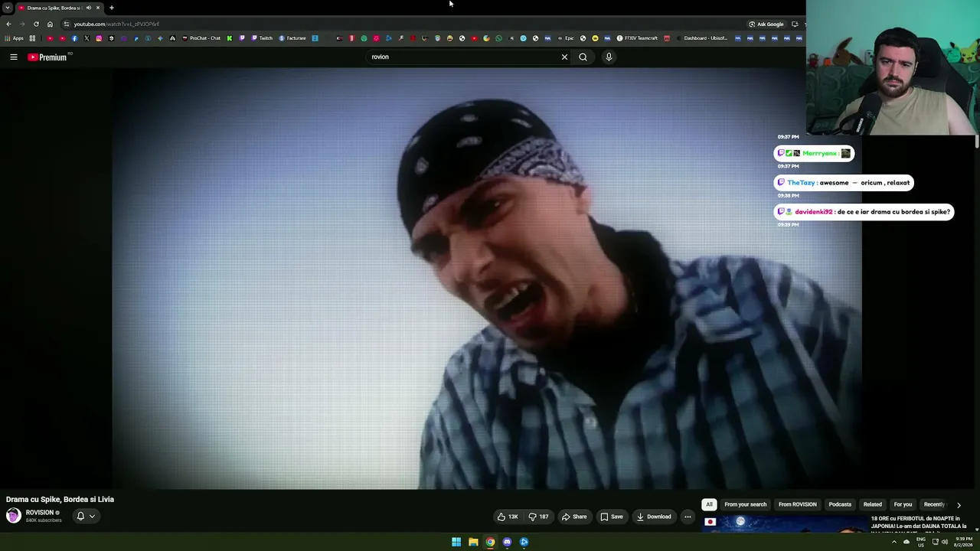This screenshot has width=980, height=551.
Task: Go to the browser home page
Action: point(51,24)
